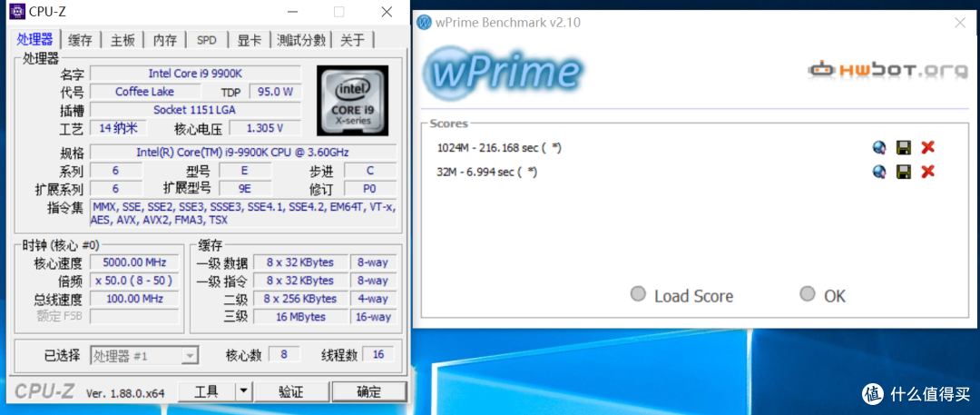Click the 确定 button
Screen dimensions: 980x415
pyautogui.click(x=368, y=391)
